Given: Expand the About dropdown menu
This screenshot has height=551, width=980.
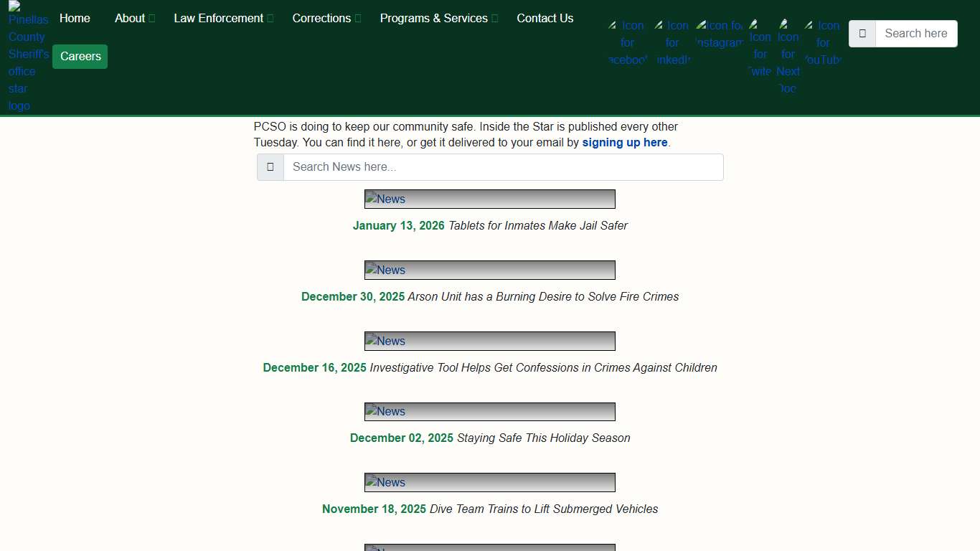Looking at the screenshot, I should [134, 19].
